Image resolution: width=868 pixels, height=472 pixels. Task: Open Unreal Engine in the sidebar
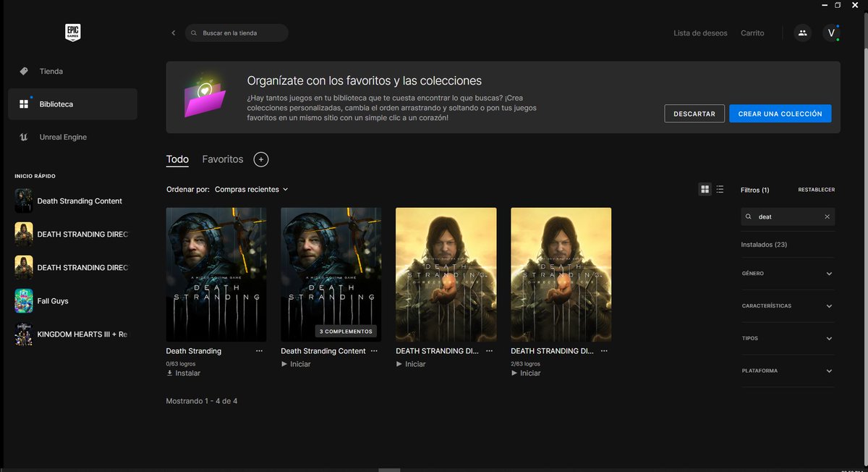click(72, 137)
